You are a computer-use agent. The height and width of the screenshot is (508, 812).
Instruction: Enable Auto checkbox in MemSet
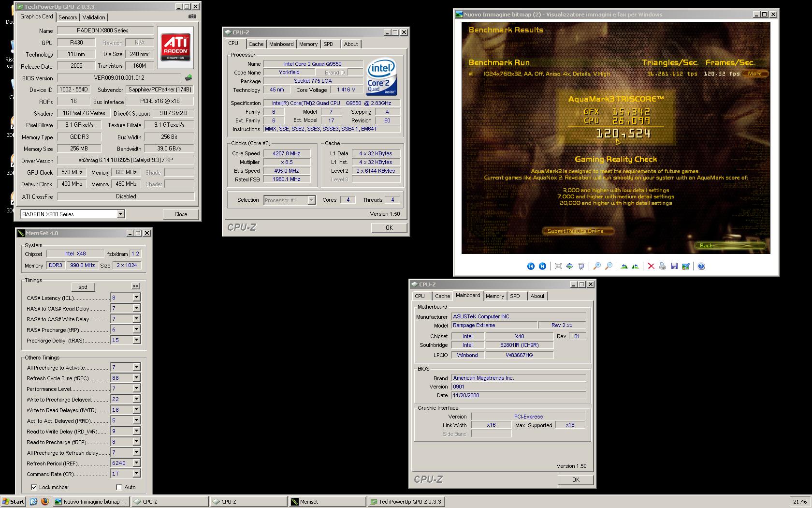pyautogui.click(x=119, y=487)
